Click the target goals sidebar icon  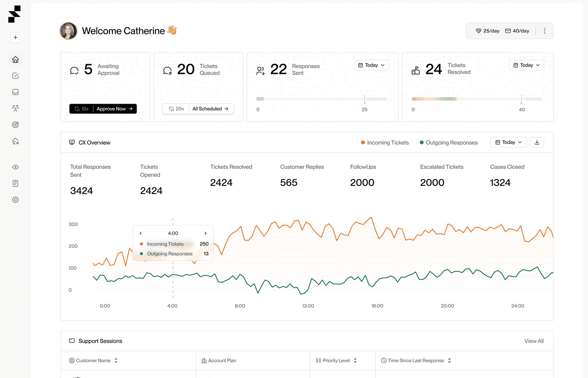[15, 125]
